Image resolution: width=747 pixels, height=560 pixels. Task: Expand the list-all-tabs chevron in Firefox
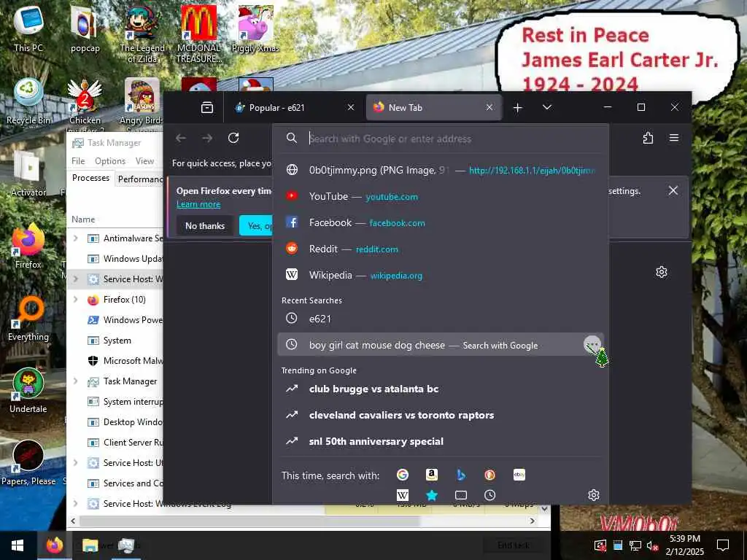(547, 108)
